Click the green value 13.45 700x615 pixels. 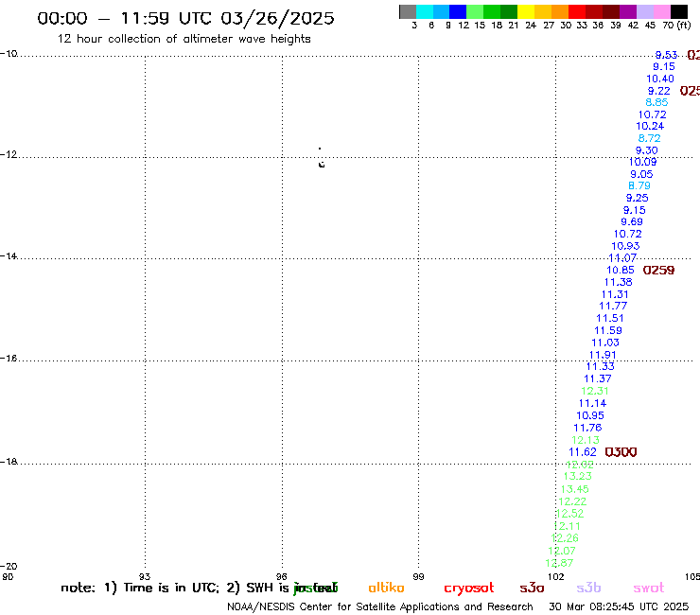pos(575,489)
